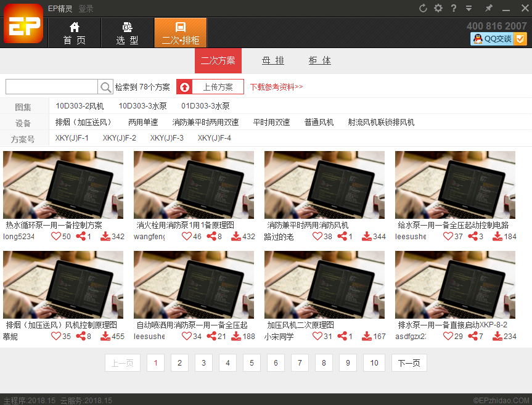Download the 加压风机二次原理图 scheme (167)
This screenshot has height=405, width=532.
(x=366, y=336)
